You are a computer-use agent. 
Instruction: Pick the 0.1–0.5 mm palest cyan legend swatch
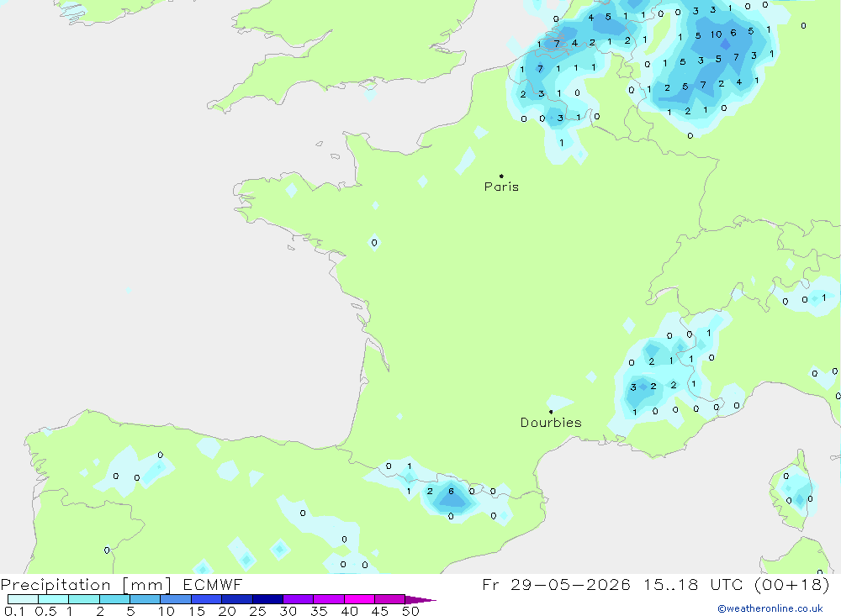[23, 599]
